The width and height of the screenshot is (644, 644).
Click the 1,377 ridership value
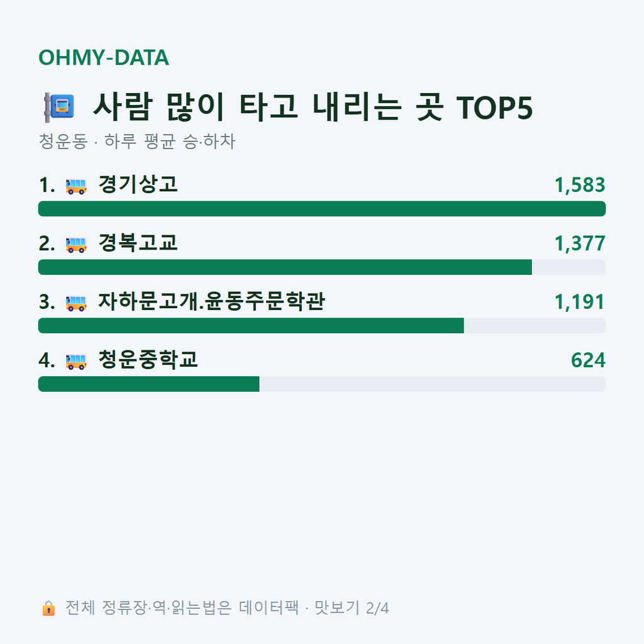click(580, 243)
